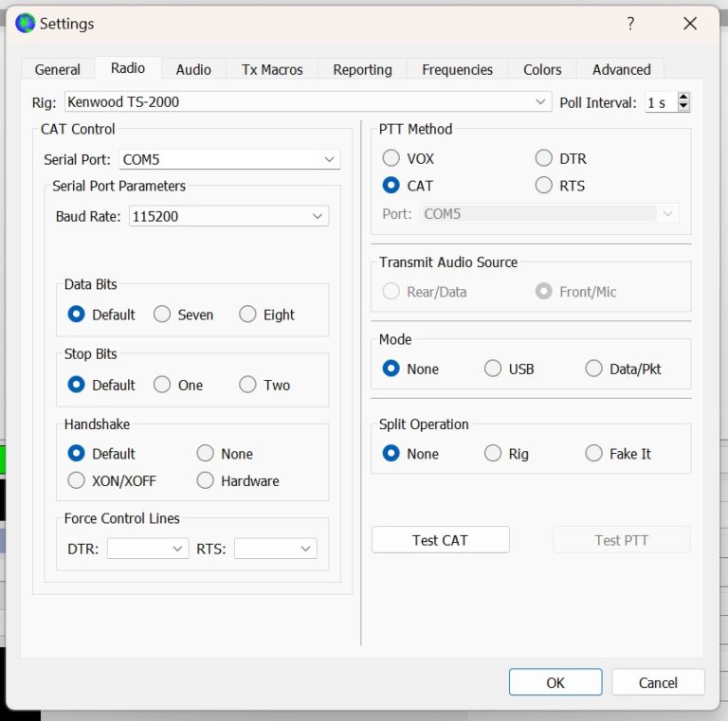Click the help question mark icon

coord(630,24)
